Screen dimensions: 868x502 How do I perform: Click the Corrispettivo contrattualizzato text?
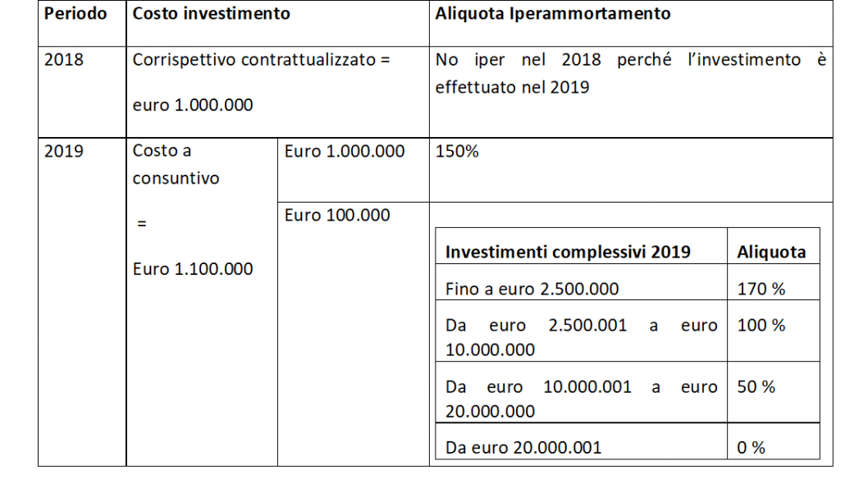261,61
